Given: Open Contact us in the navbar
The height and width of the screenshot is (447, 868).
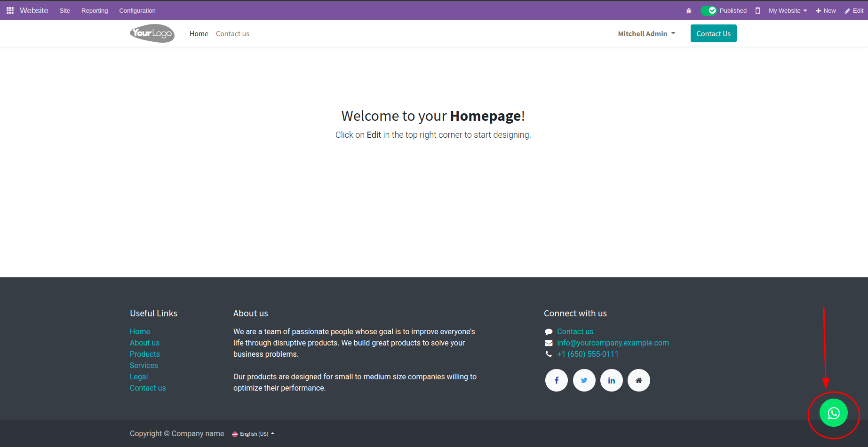Looking at the screenshot, I should (232, 34).
